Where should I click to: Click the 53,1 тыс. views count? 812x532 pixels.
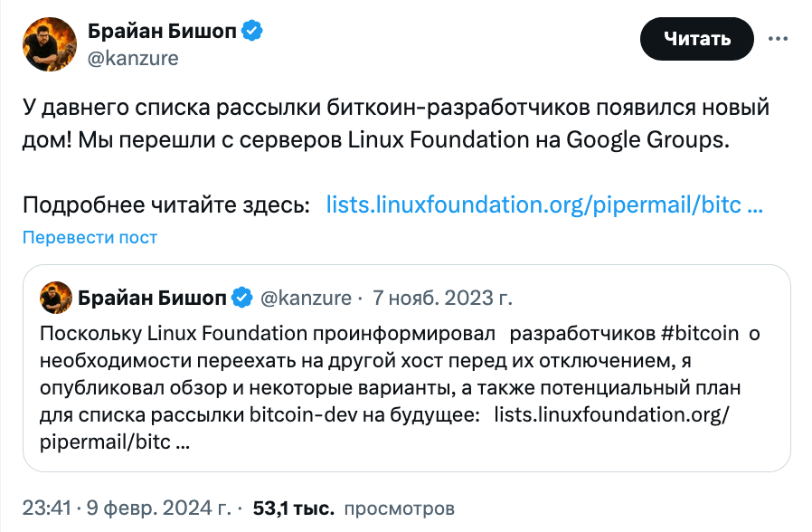[293, 508]
